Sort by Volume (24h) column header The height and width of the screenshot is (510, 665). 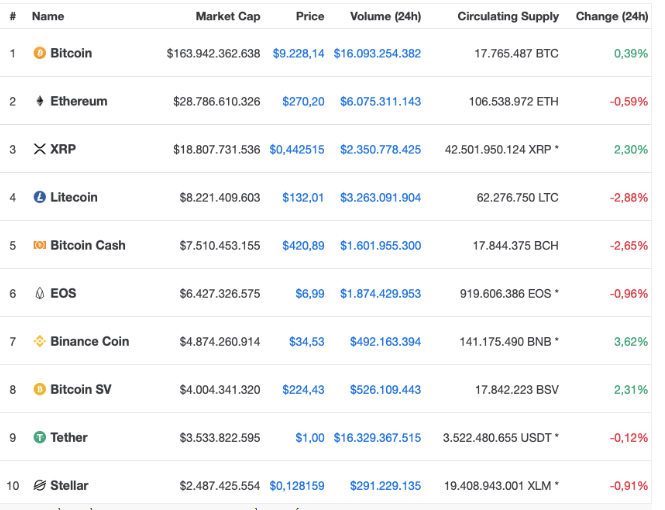(x=386, y=16)
